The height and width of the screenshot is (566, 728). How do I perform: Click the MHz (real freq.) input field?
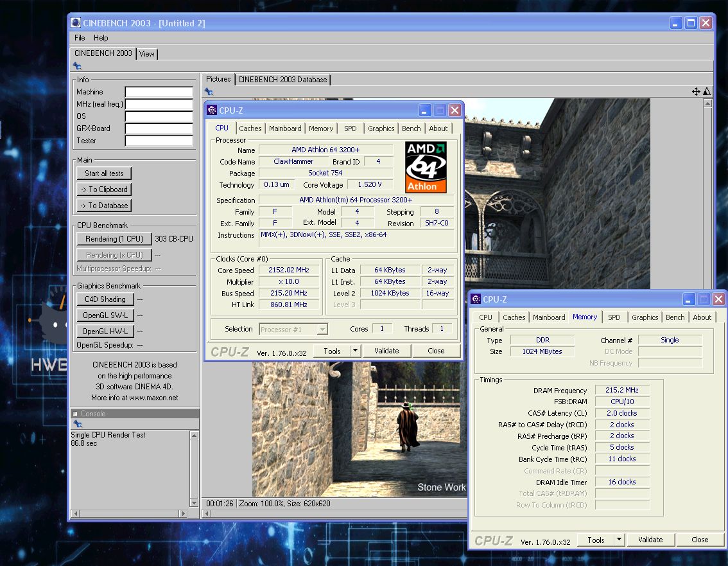click(159, 104)
